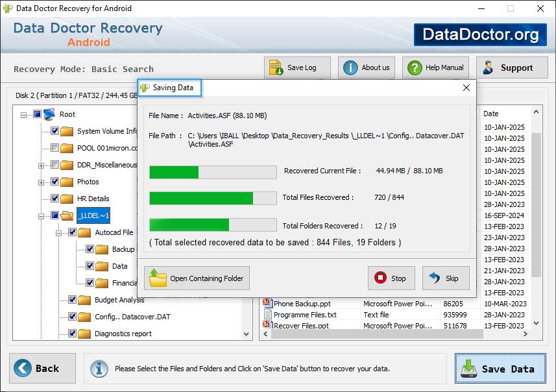Open the Help Manual
The width and height of the screenshot is (556, 392).
click(x=435, y=67)
